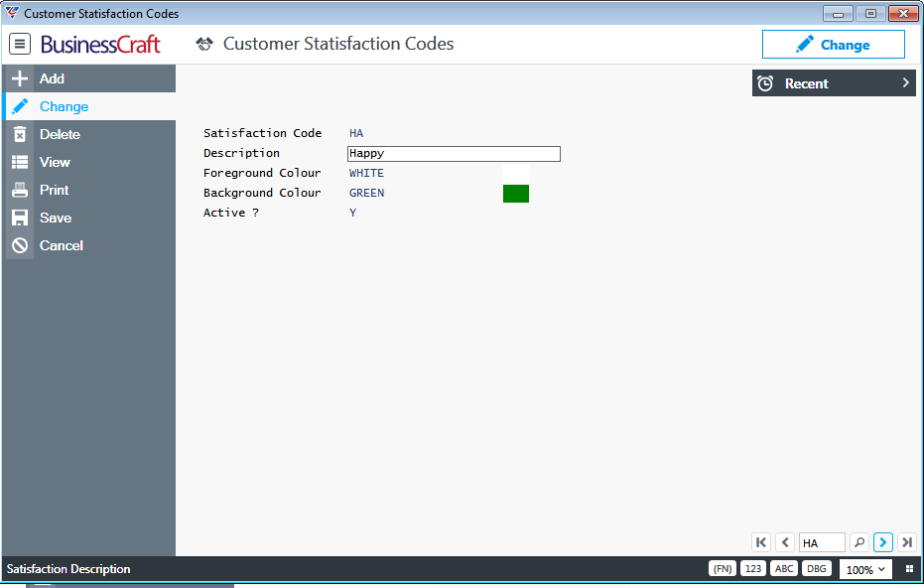Viewport: 924px width, 588px height.
Task: Click the Change button at top right
Action: (x=834, y=45)
